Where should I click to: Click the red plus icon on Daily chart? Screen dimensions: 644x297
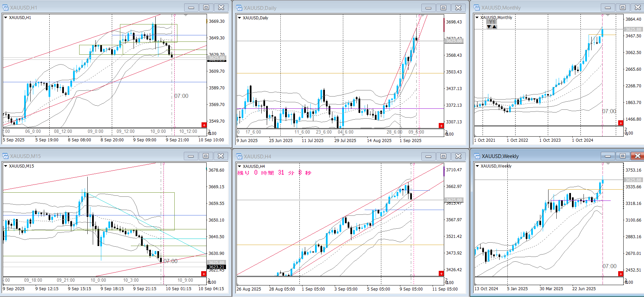click(x=441, y=126)
